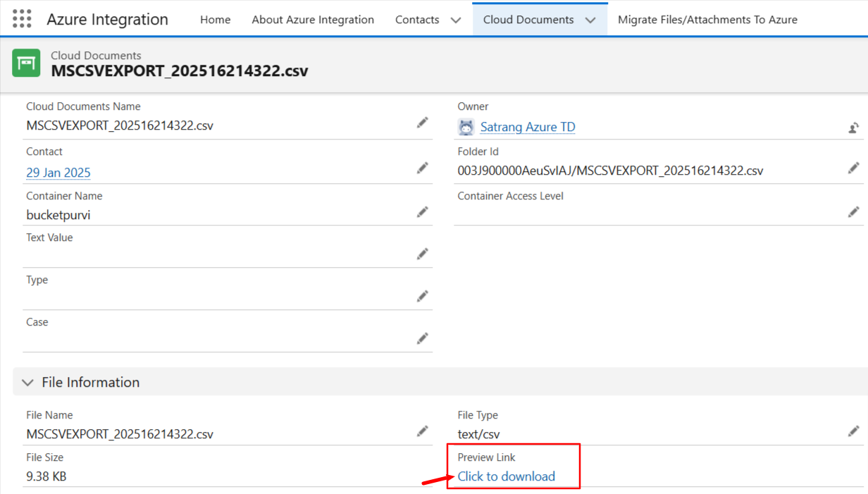The width and height of the screenshot is (868, 494).
Task: Click the owner avatar icon
Action: pyautogui.click(x=466, y=127)
